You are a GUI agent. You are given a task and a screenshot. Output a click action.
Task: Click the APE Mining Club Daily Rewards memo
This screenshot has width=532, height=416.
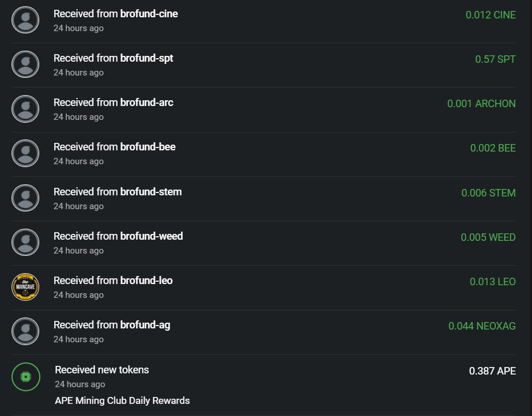click(122, 401)
